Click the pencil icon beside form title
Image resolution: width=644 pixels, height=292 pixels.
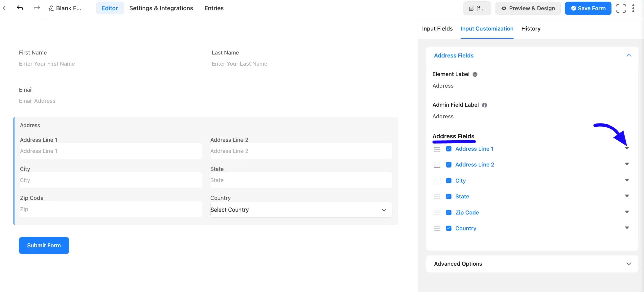[x=51, y=8]
